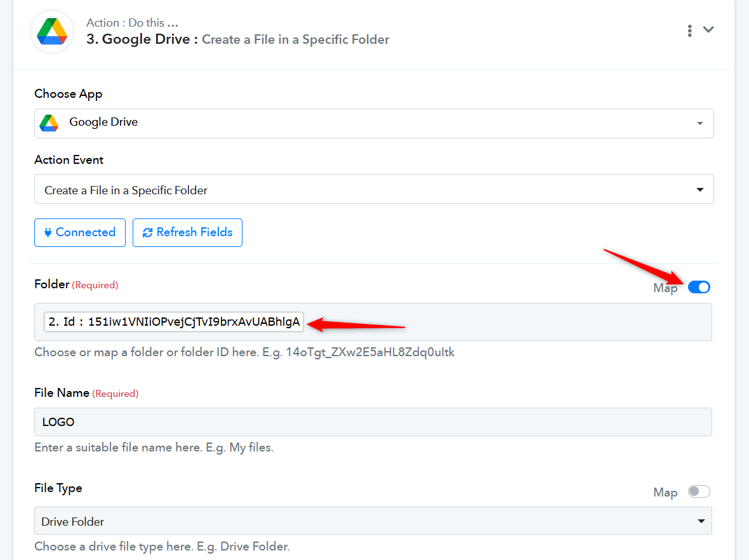
Task: Click the Folder hint text with example ID
Action: (244, 352)
